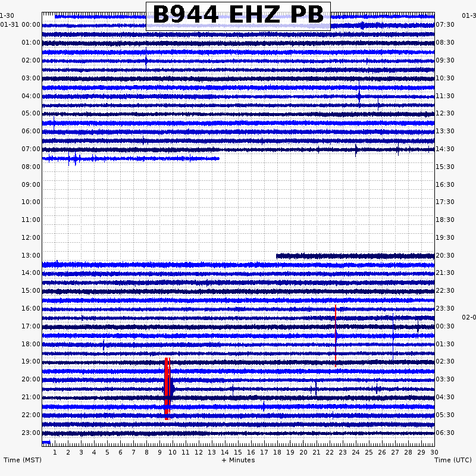The image size is (476, 476).
Task: Click minute 15 on the bottom axis
Action: pos(238,452)
